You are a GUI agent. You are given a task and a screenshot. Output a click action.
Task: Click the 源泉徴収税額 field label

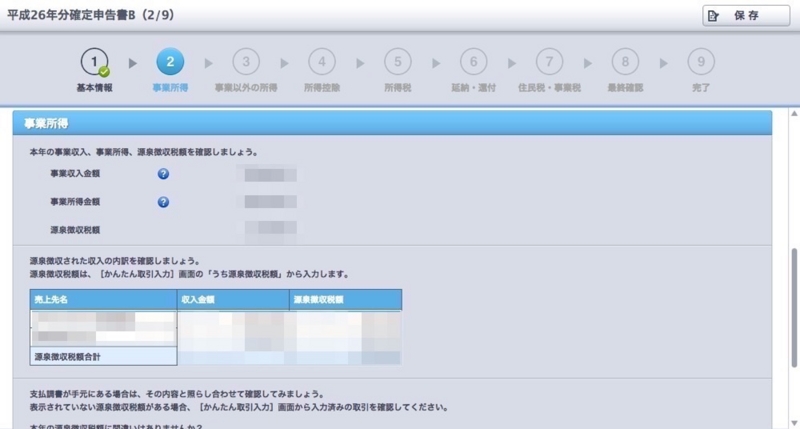[75, 230]
